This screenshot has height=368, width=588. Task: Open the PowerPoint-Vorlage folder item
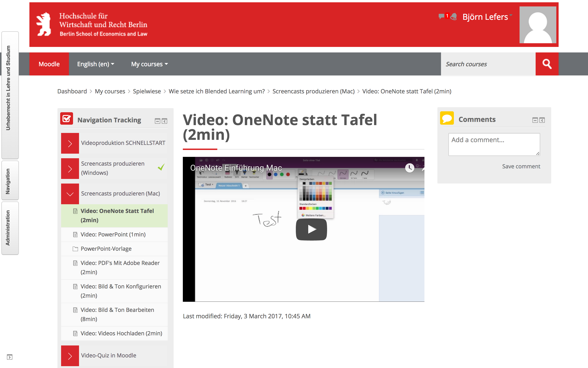pyautogui.click(x=106, y=249)
